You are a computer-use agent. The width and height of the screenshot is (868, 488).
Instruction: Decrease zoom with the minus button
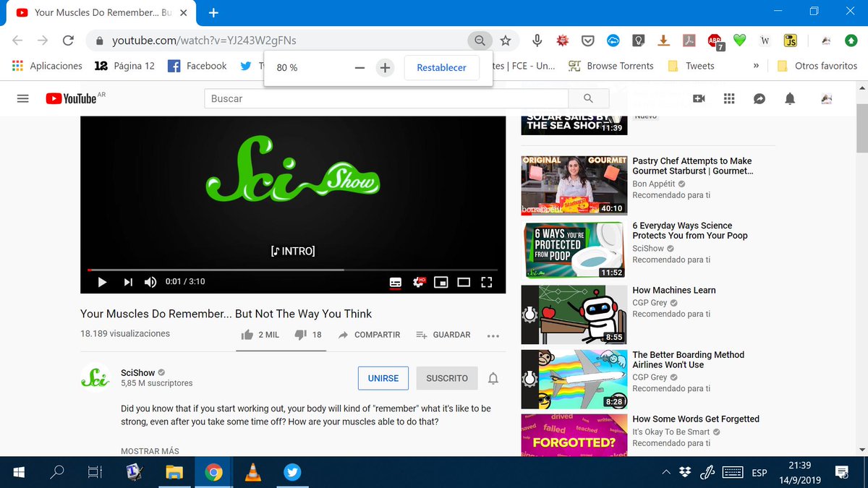pyautogui.click(x=359, y=67)
